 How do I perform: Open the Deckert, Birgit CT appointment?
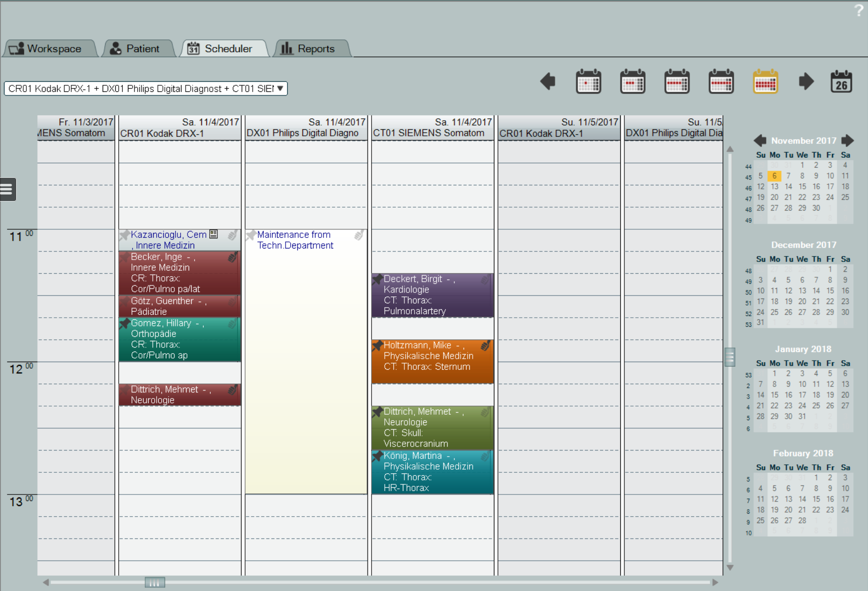click(x=432, y=295)
